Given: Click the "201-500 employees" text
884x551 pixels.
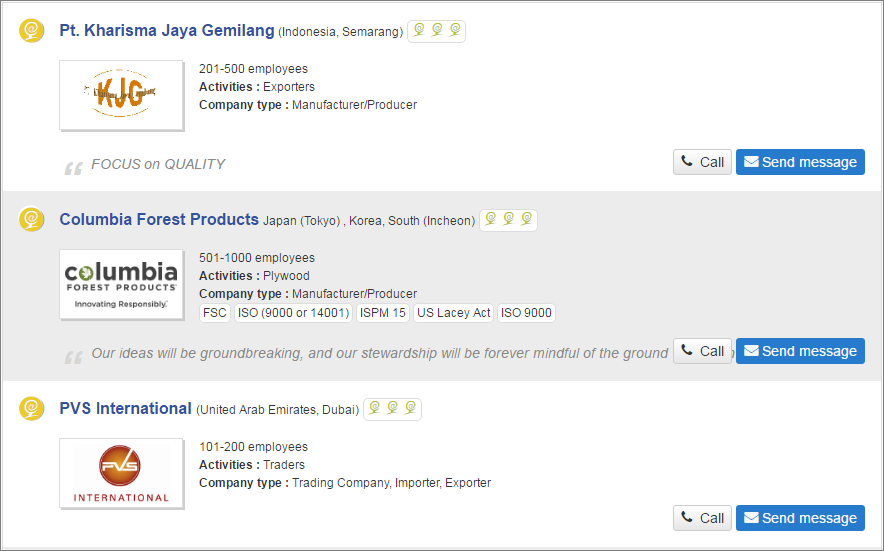Looking at the screenshot, I should click(x=253, y=69).
